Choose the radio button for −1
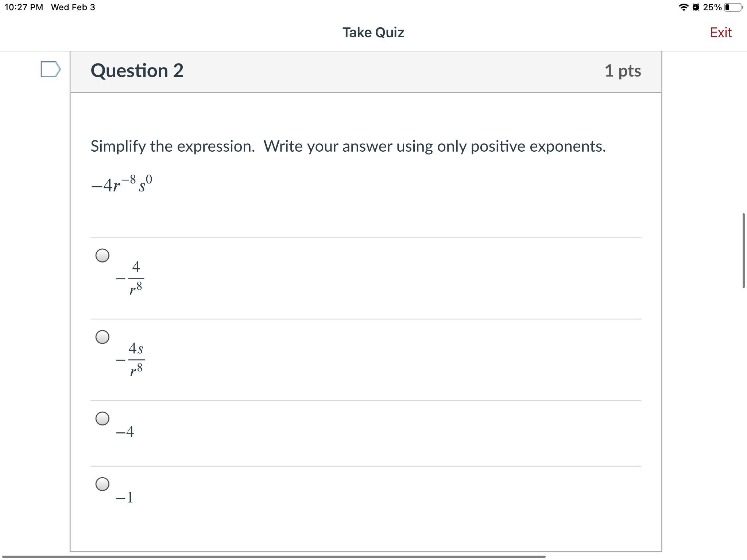The height and width of the screenshot is (560, 747). pyautogui.click(x=102, y=484)
